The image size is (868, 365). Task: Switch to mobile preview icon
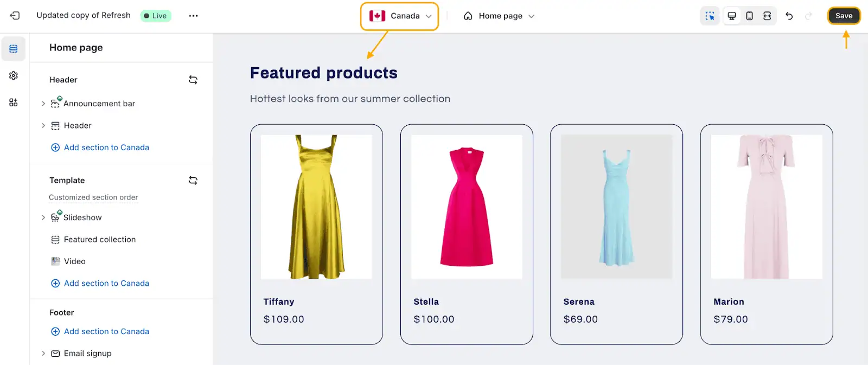(x=749, y=16)
